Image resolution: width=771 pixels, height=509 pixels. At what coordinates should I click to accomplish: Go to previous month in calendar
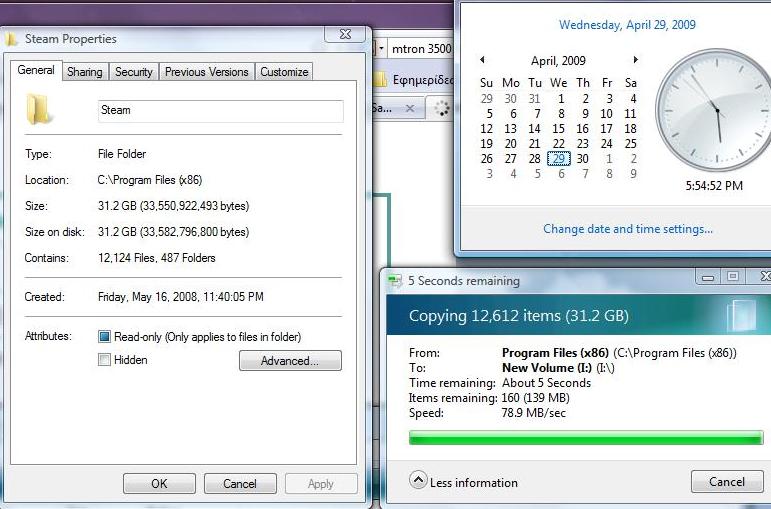pos(482,60)
